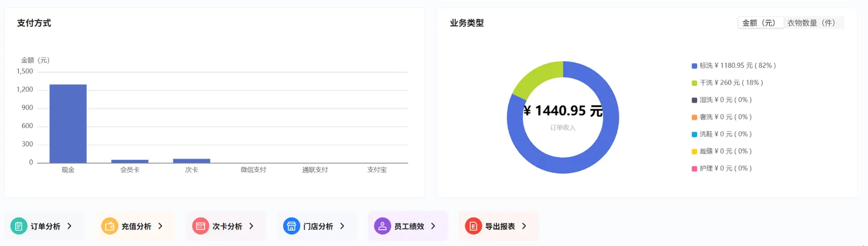Toggle 干洗 legend green swatch
The width and height of the screenshot is (868, 246).
694,83
